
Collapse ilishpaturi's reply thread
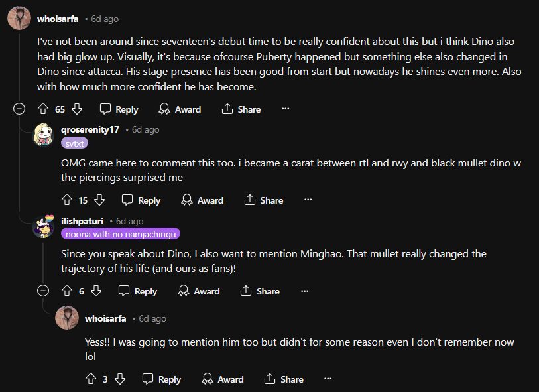pyautogui.click(x=44, y=291)
